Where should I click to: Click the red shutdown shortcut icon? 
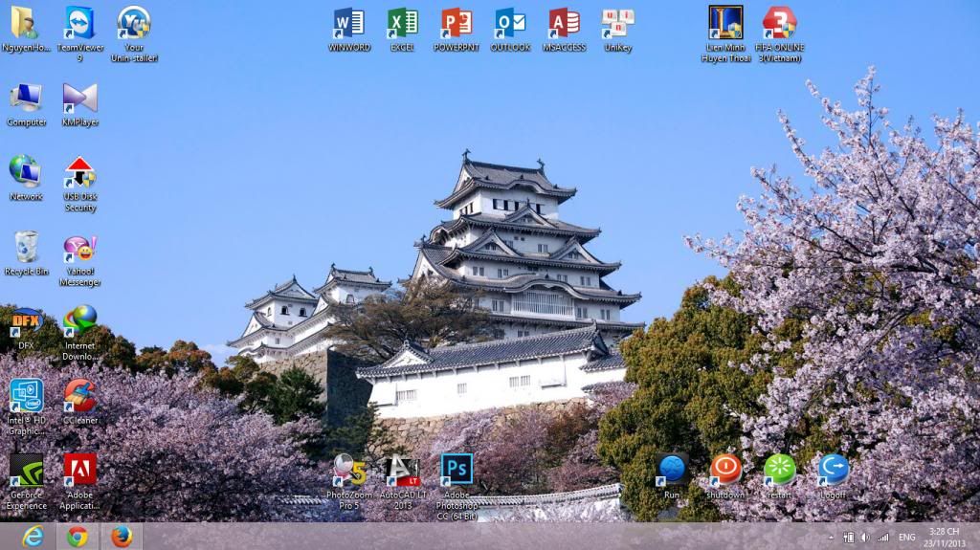(725, 469)
